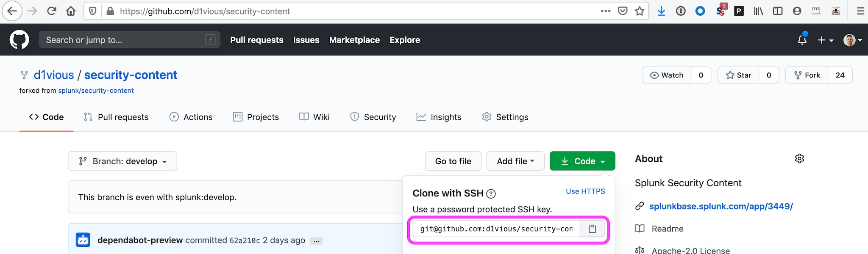The height and width of the screenshot is (254, 868).
Task: Switch to Use HTTPS clone link
Action: pos(585,191)
